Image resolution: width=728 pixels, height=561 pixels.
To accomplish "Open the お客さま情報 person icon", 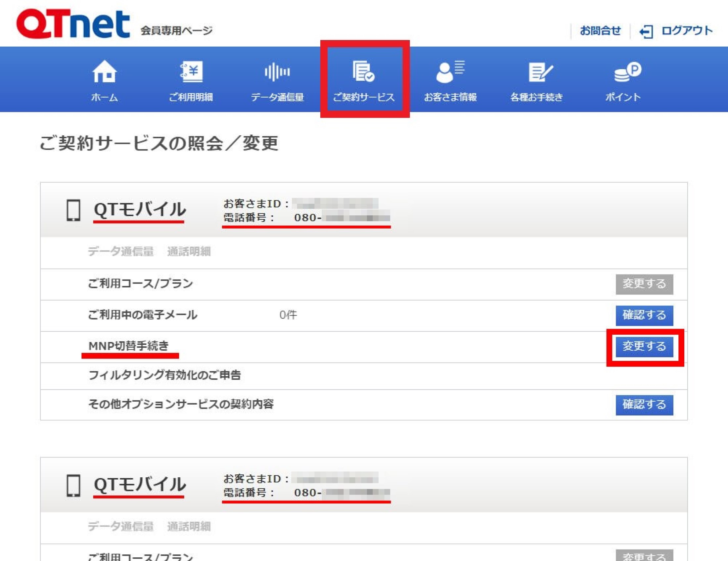I will pyautogui.click(x=450, y=71).
